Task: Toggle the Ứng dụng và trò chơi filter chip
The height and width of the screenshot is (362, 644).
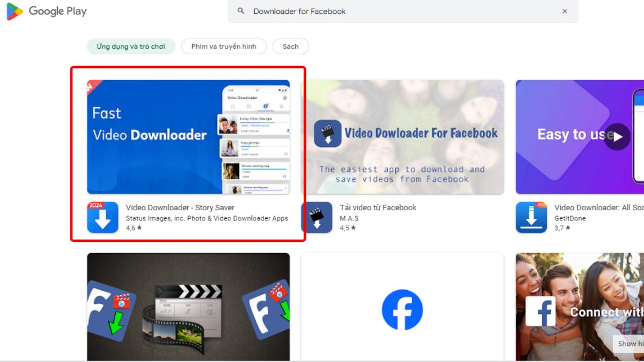Action: 130,46
